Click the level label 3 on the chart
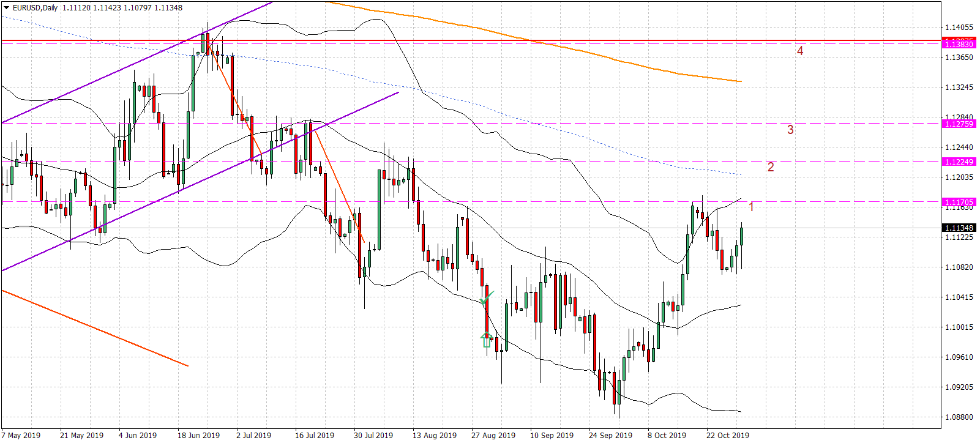 (x=790, y=130)
